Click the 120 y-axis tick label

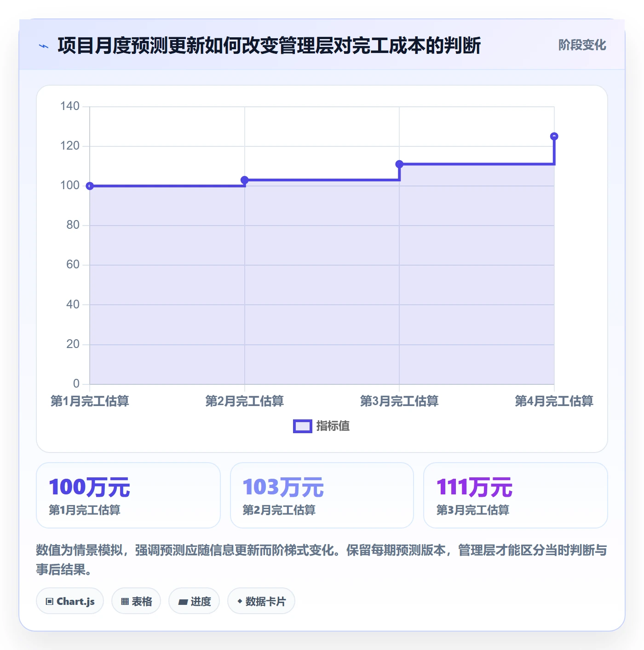click(x=70, y=146)
